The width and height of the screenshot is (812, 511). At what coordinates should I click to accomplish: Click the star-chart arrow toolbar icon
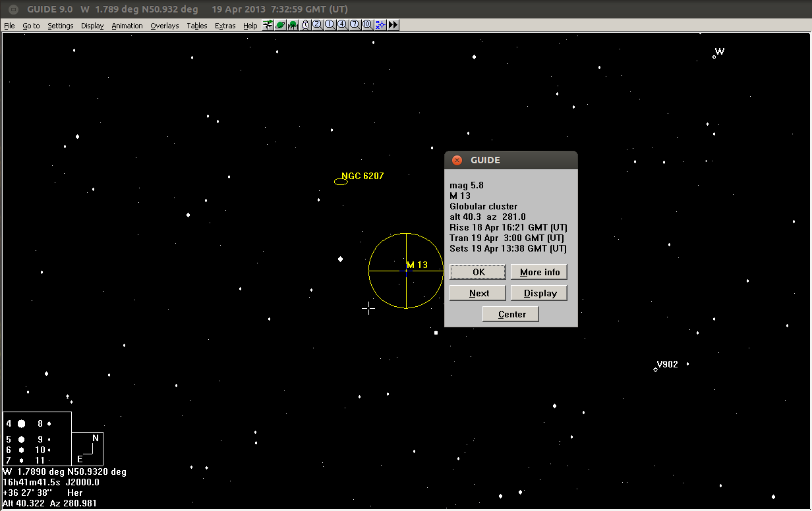coord(268,25)
